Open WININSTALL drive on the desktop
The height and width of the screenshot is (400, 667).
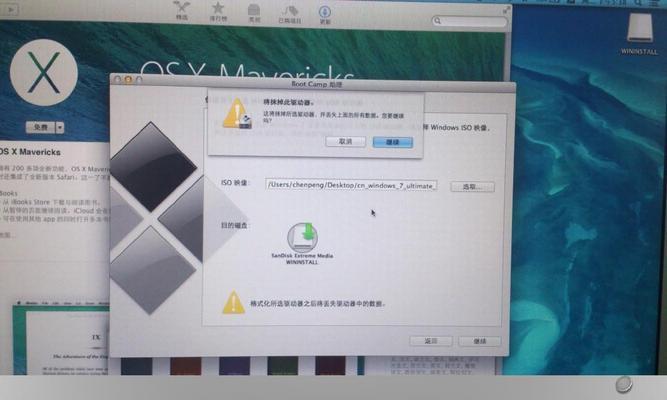[639, 34]
